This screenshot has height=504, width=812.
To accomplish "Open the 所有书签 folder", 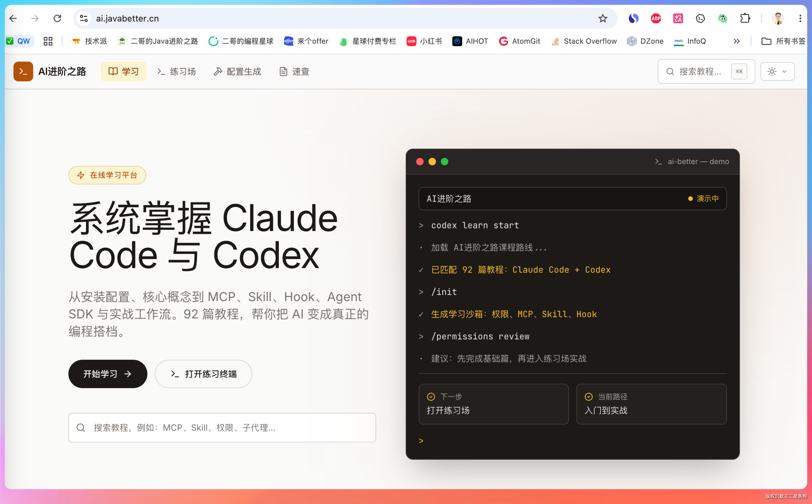I will [x=783, y=41].
